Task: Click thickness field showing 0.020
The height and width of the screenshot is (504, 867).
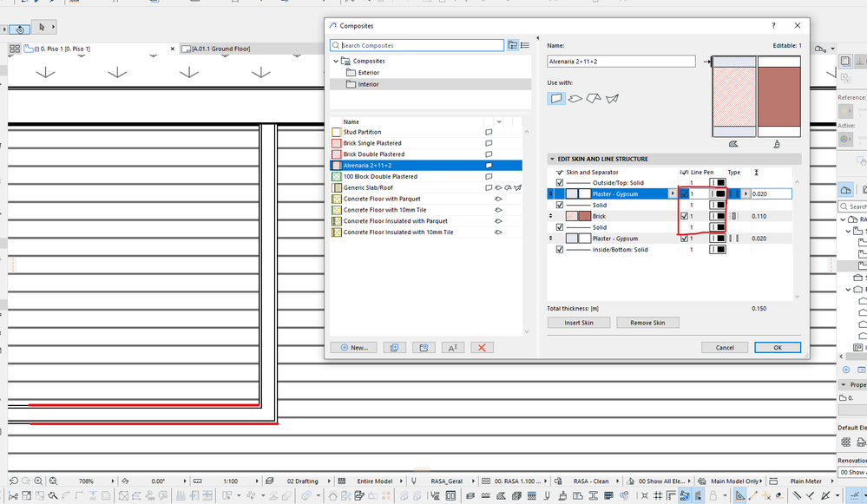Action: tap(771, 194)
